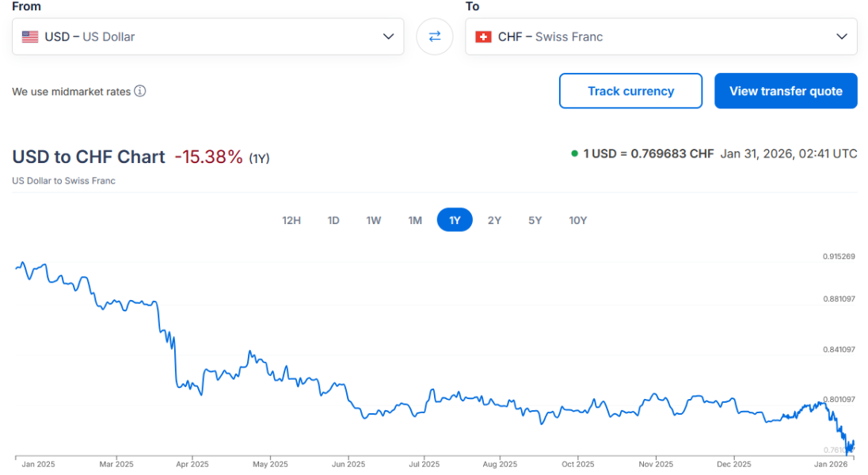
Task: Expand the From field chevron arrow
Action: [388, 36]
